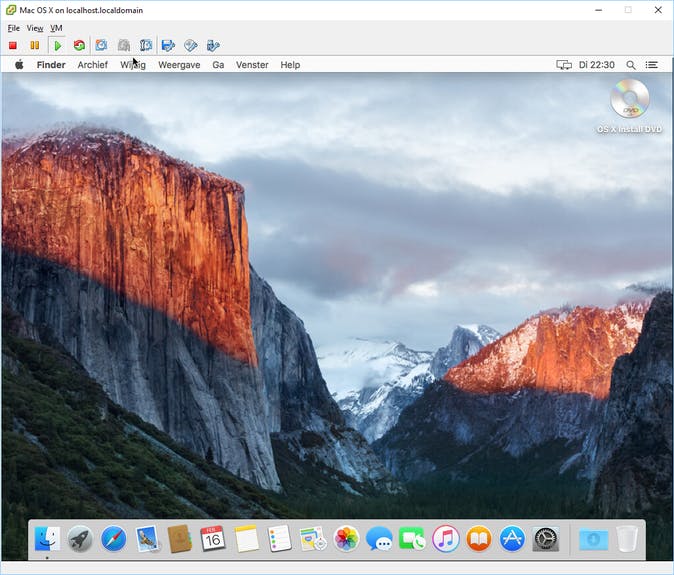Open Calendar showing 16 in Dock

click(213, 538)
